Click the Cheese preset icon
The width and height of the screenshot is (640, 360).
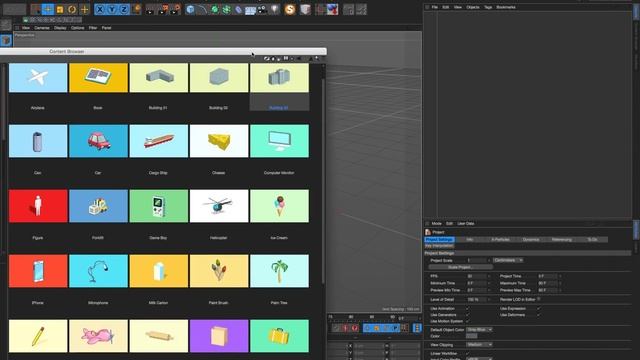219,141
